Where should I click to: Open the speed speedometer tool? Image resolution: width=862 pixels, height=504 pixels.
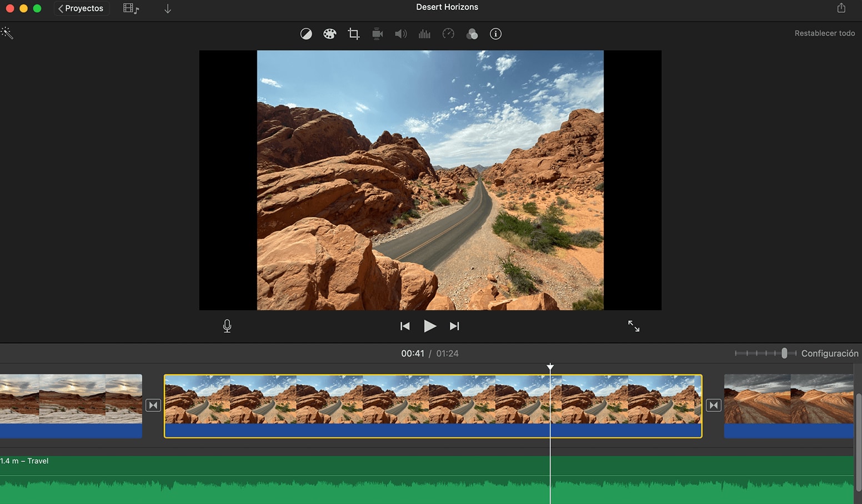coord(448,34)
